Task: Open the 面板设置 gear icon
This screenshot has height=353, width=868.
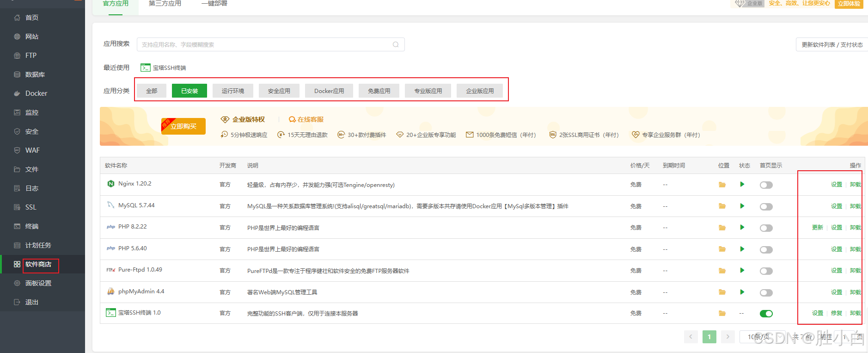Action: pos(17,283)
